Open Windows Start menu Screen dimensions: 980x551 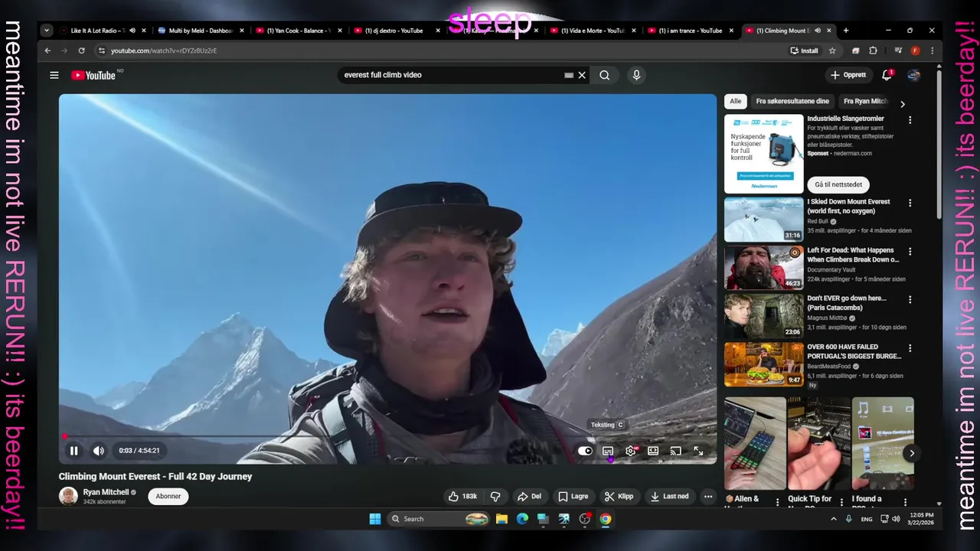(374, 519)
